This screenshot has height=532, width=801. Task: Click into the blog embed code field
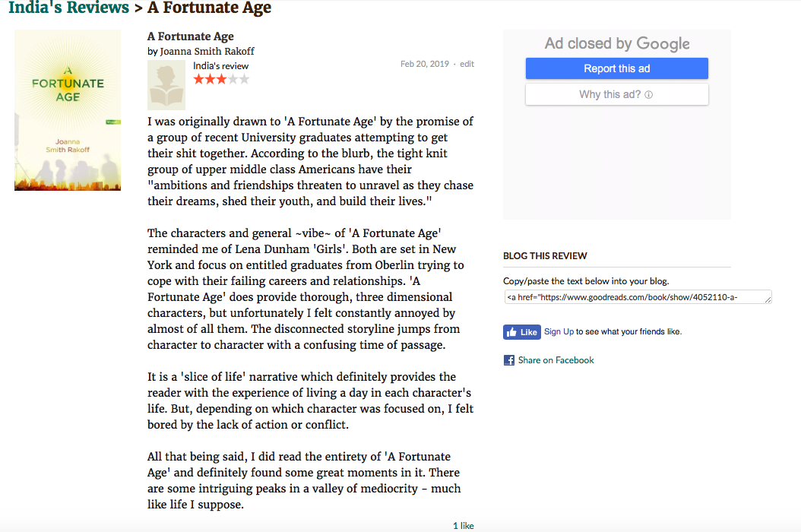tap(635, 297)
